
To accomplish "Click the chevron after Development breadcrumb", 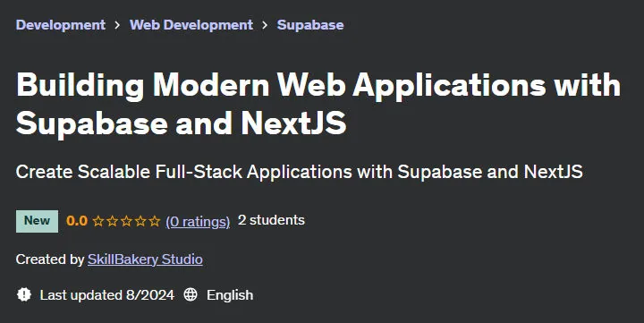I will point(117,25).
